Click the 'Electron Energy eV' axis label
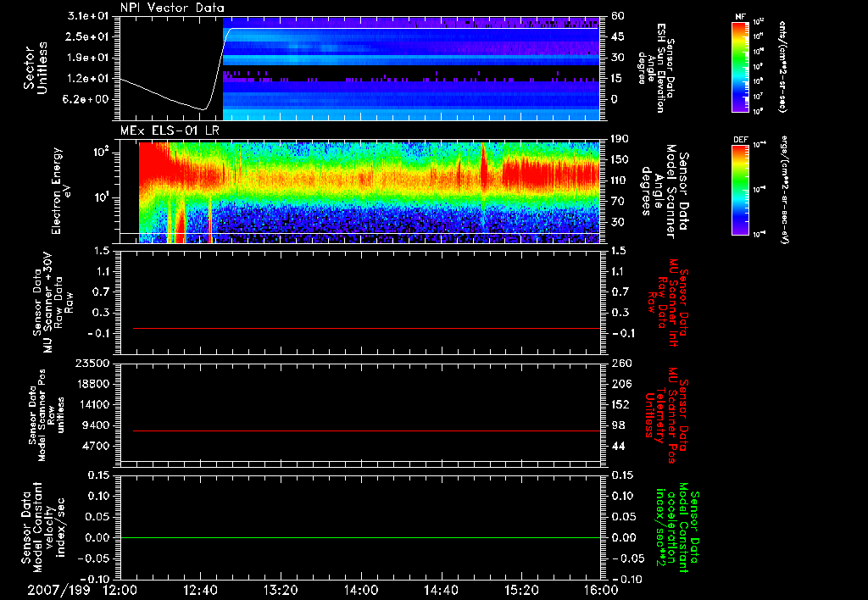The image size is (868, 600). [63, 191]
